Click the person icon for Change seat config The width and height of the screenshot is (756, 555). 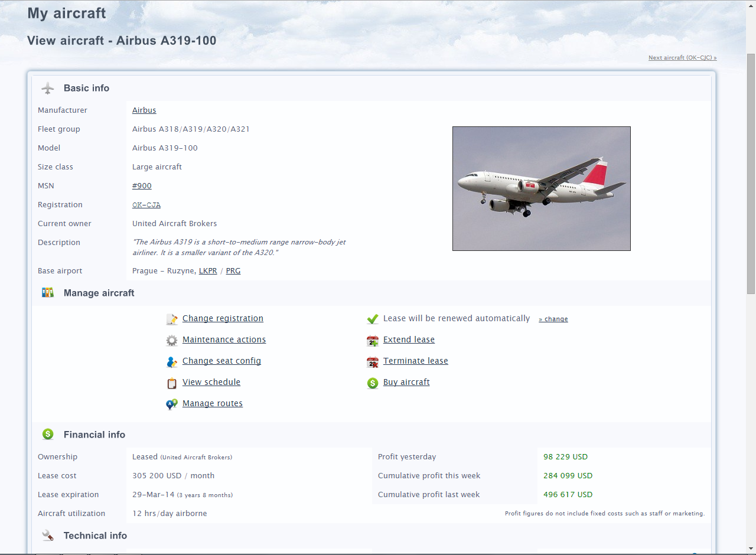(172, 362)
